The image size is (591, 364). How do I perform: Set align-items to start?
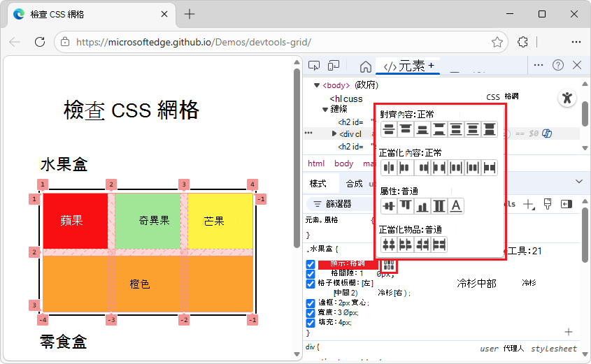click(406, 206)
